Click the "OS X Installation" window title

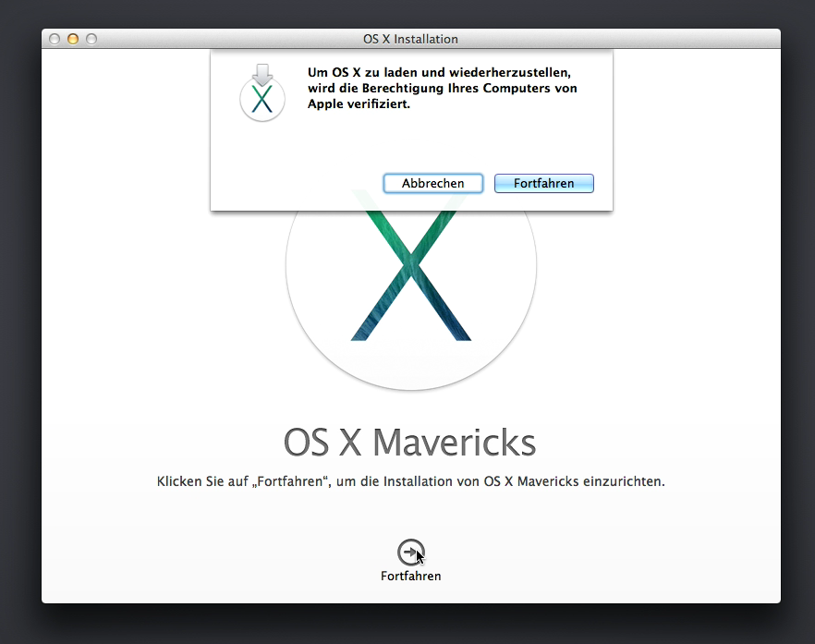[410, 39]
